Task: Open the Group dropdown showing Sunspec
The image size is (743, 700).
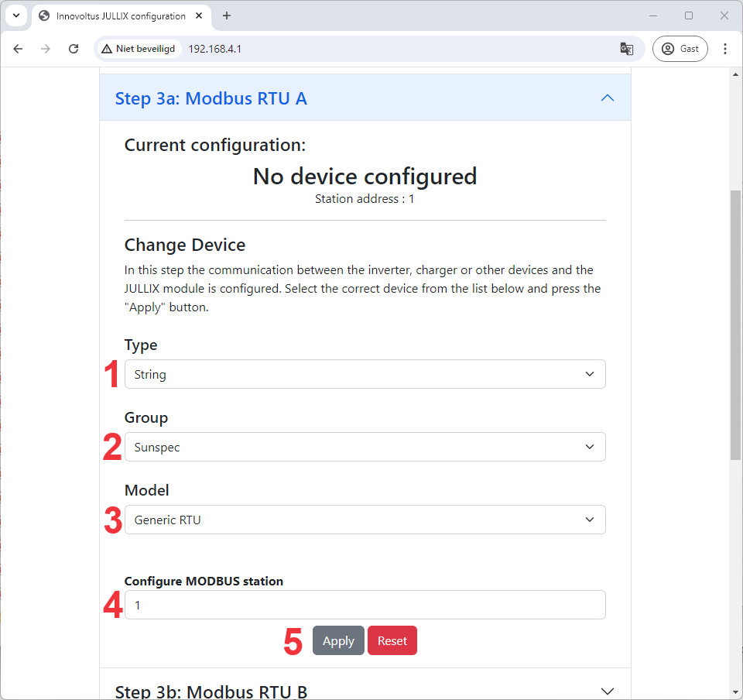Action: 365,447
